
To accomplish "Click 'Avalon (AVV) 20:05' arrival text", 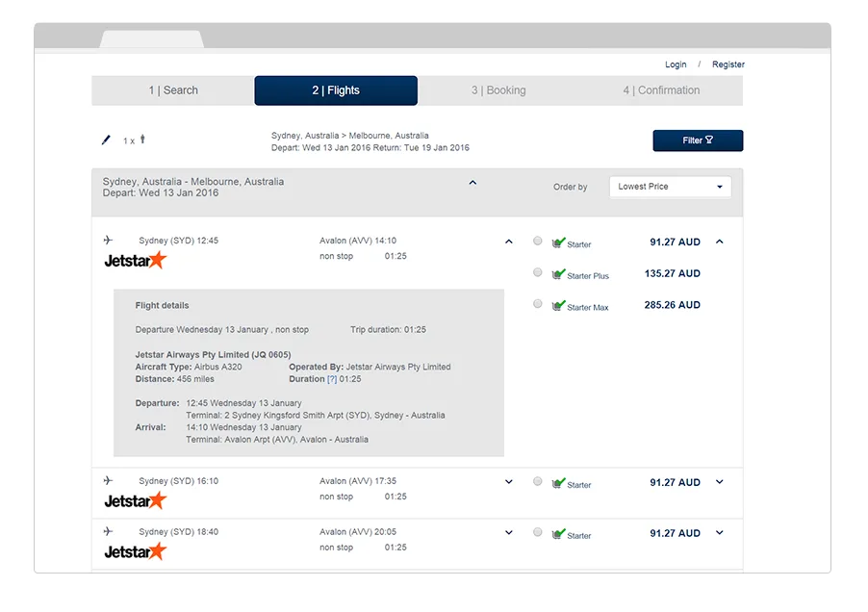I will click(358, 532).
